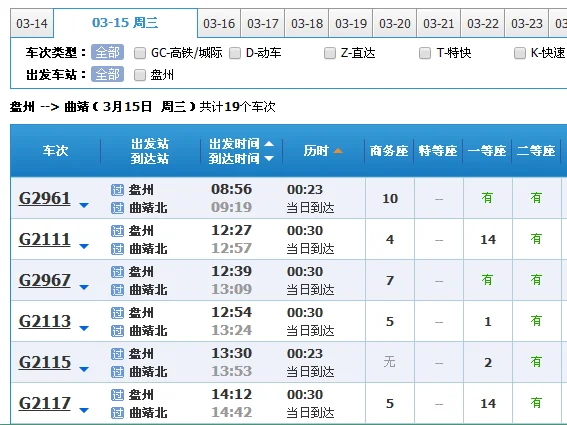This screenshot has height=425, width=567.
Task: Click the 过 icon beside 盘州 in G2117 row
Action: tap(117, 395)
